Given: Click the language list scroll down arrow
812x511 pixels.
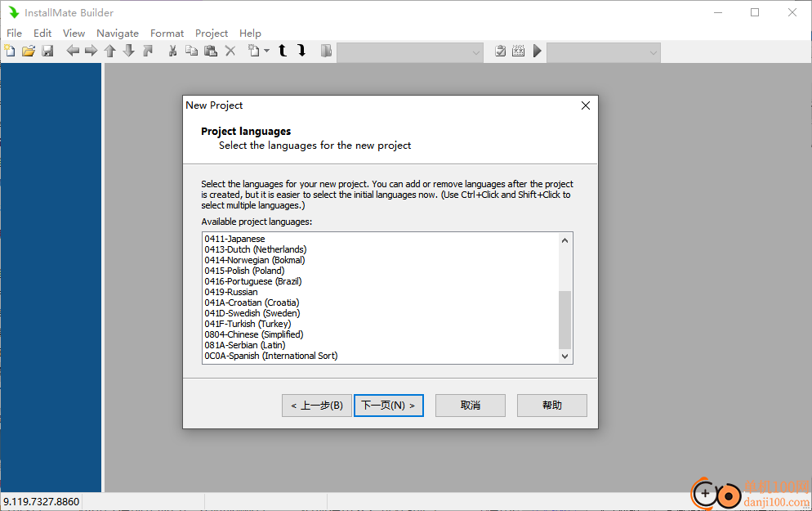Looking at the screenshot, I should coord(565,356).
